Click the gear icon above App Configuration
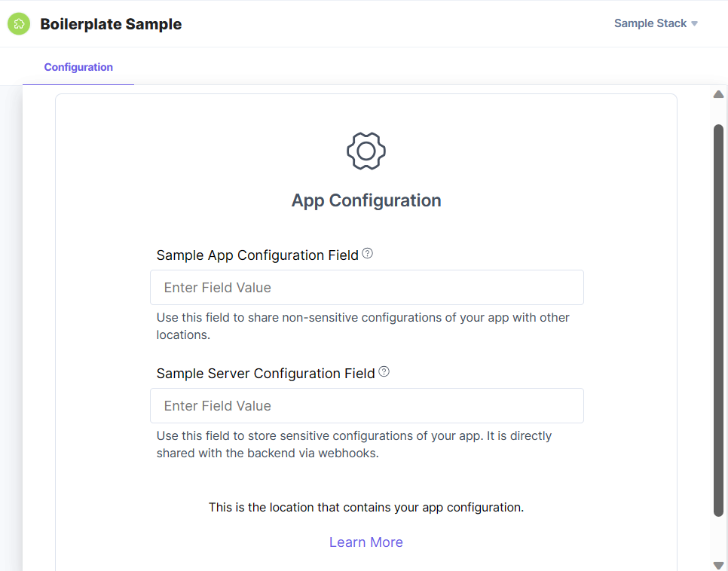Viewport: 728px width, 571px height. click(366, 151)
